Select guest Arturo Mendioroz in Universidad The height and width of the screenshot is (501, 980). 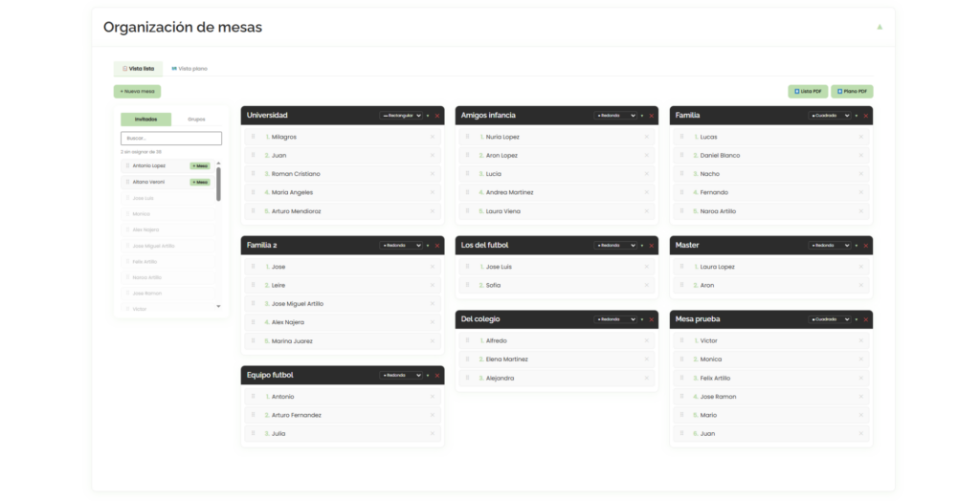(x=343, y=211)
